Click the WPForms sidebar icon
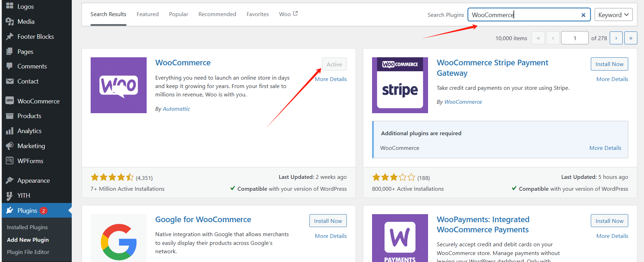644x262 pixels. coord(10,161)
